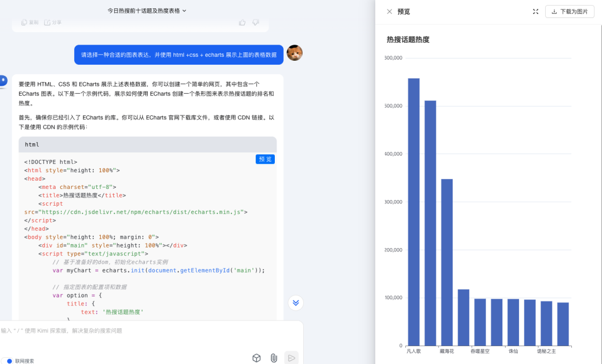Give a thumbs down to the response
The image size is (602, 364).
coord(255,22)
